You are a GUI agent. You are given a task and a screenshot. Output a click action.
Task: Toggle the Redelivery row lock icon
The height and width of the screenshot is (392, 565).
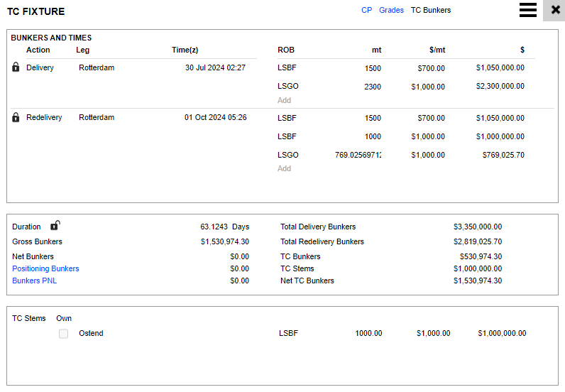point(16,117)
